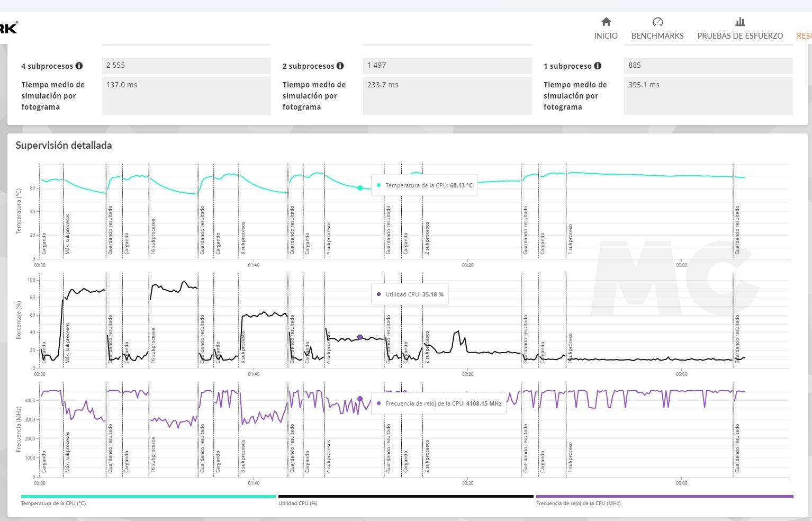This screenshot has height=521, width=812.
Task: Open the info icon beside 4 subprocesos
Action: pos(79,66)
